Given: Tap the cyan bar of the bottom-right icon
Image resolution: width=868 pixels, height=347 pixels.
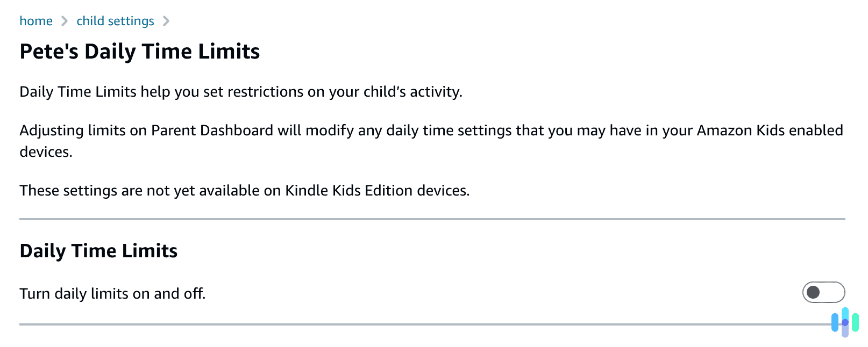Looking at the screenshot, I should 845,314.
